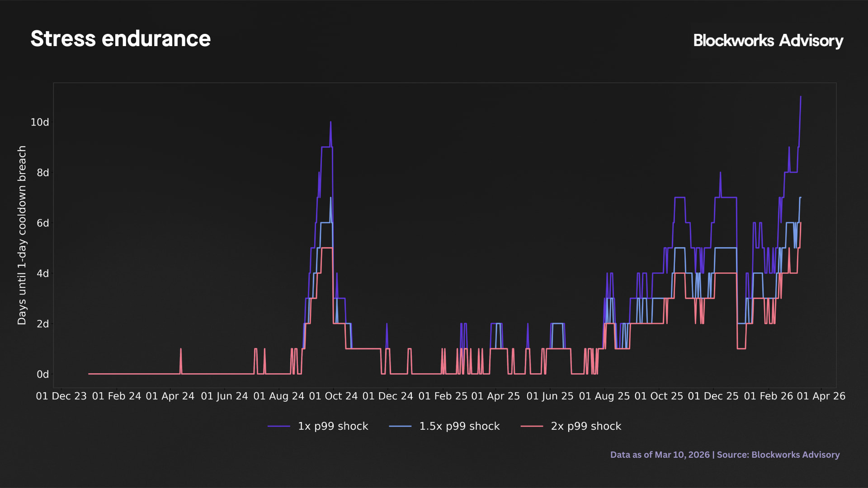
Task: Click the 01 Oct 24 x-axis label
Action: click(333, 396)
